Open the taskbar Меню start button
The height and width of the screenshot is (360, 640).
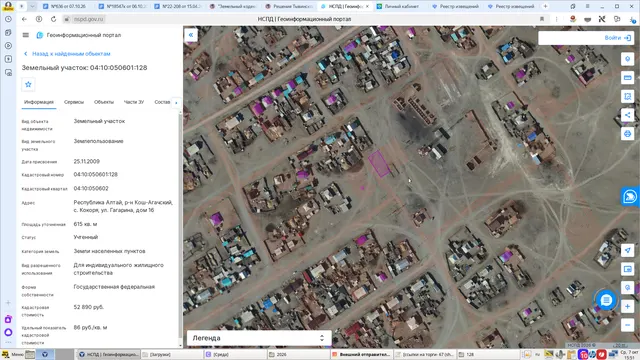(x=13, y=354)
